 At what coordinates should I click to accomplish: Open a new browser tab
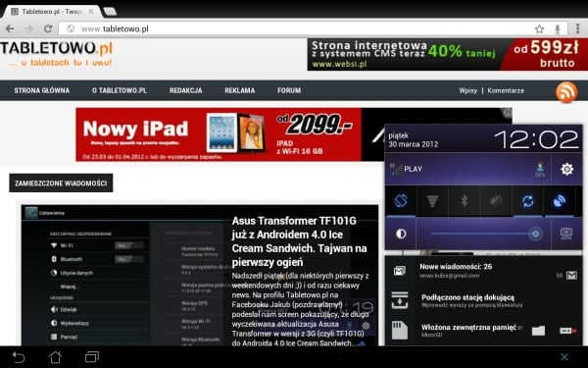(110, 12)
